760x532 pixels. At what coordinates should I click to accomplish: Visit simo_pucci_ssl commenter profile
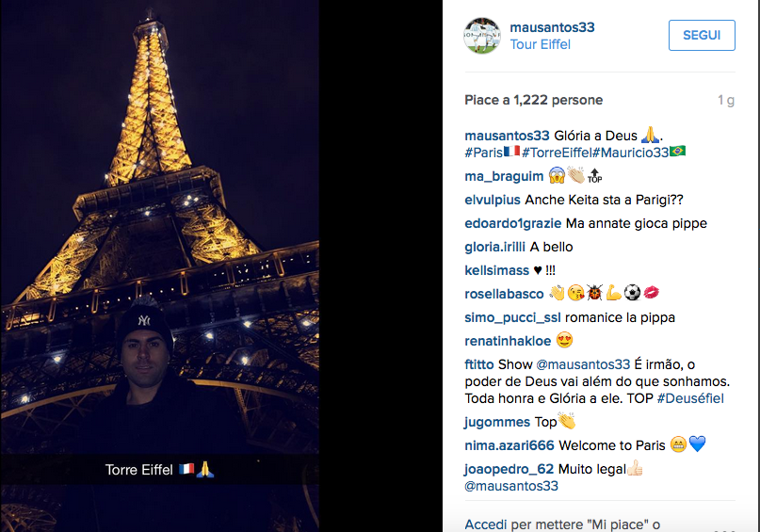(x=512, y=318)
